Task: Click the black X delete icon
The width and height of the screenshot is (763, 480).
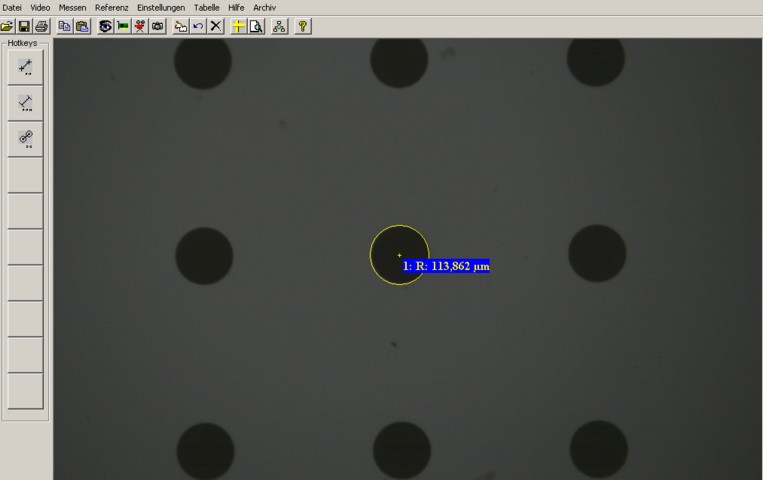Action: 215,26
